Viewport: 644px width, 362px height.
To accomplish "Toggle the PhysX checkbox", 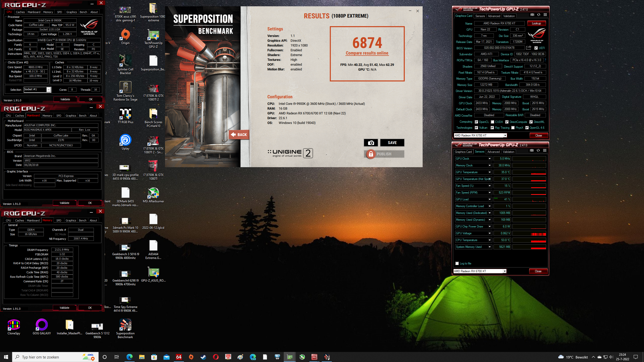I will coord(513,128).
